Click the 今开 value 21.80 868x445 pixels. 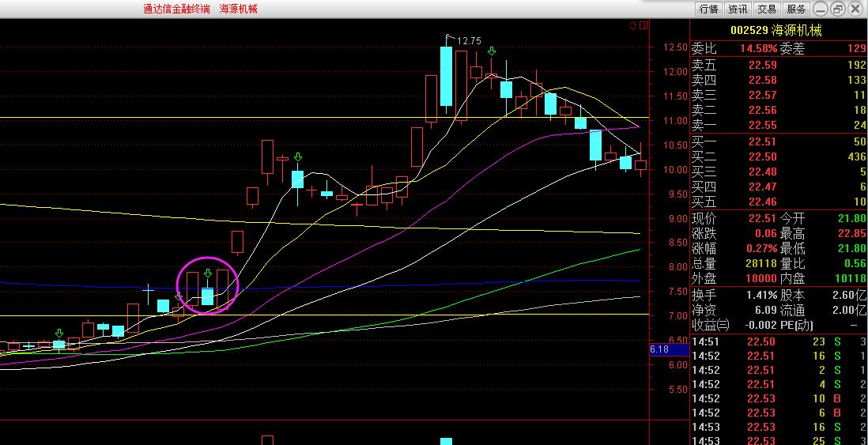(x=852, y=219)
